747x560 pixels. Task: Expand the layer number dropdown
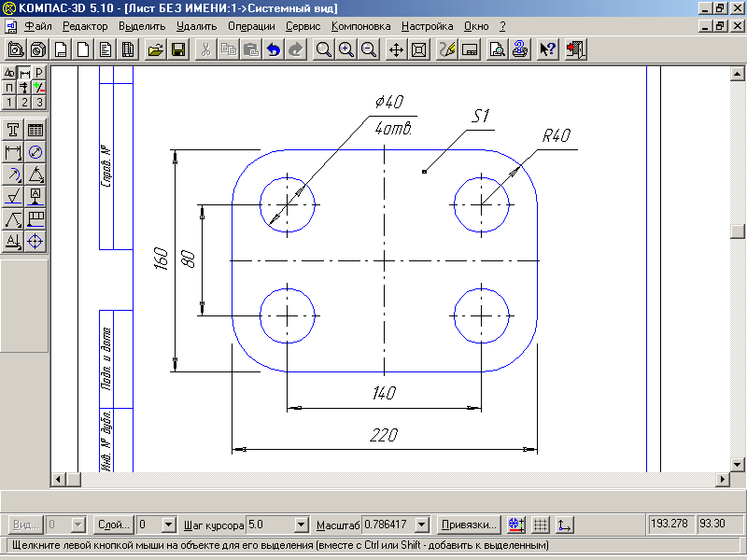coord(169,525)
